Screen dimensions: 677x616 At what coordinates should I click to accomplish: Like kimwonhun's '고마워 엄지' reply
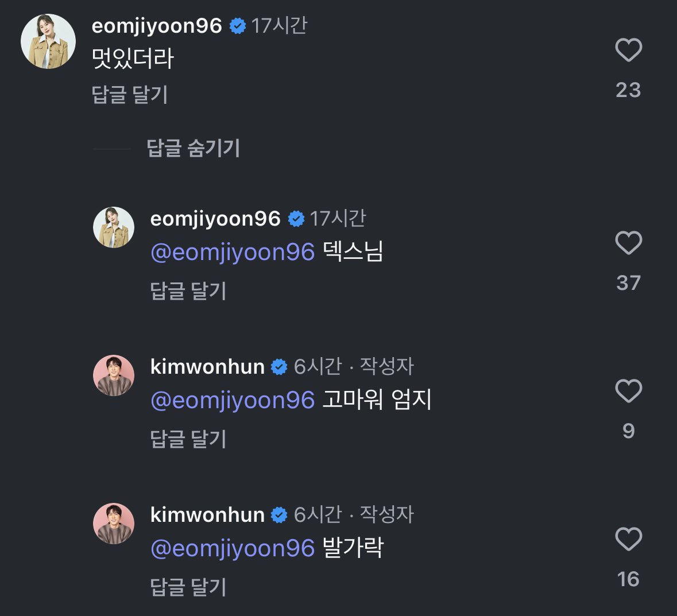coord(628,392)
